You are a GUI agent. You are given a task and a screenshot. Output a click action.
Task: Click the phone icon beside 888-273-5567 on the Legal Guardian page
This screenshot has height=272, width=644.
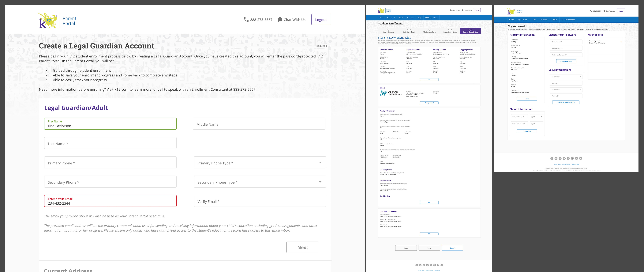(246, 20)
